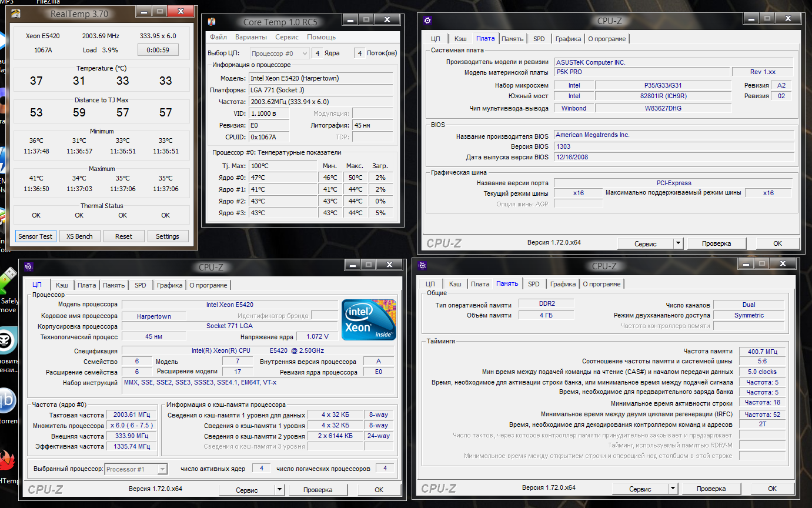Switch to the Графика tab in the CPU-Z processor window
This screenshot has width=812, height=508.
click(170, 285)
